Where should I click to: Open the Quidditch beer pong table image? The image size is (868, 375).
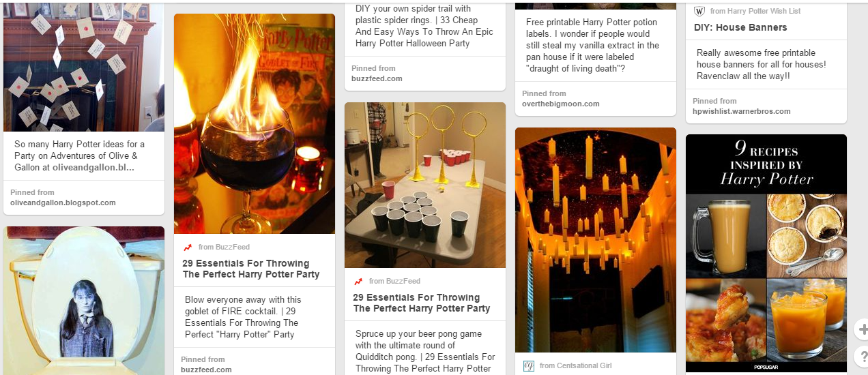pos(425,185)
